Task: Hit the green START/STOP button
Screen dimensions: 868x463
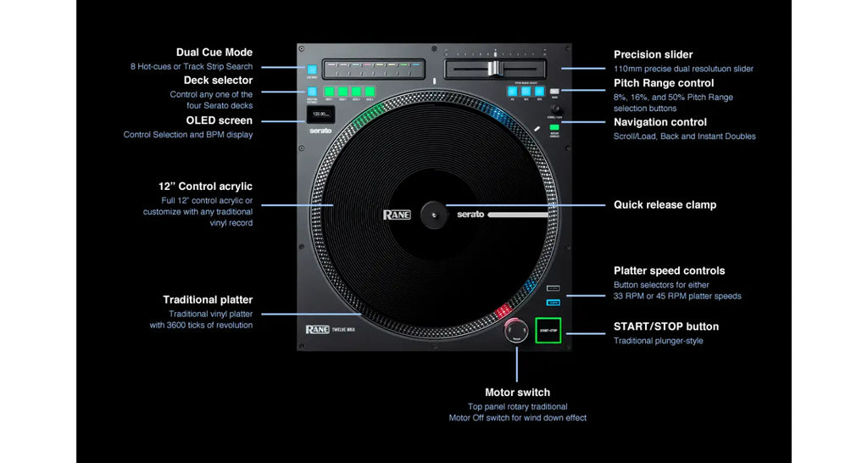Action: tap(548, 331)
